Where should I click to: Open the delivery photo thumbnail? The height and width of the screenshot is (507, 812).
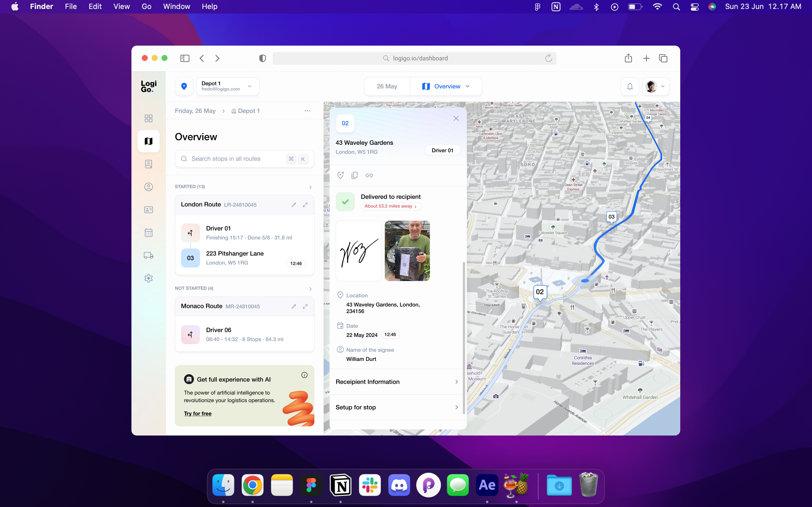point(407,251)
